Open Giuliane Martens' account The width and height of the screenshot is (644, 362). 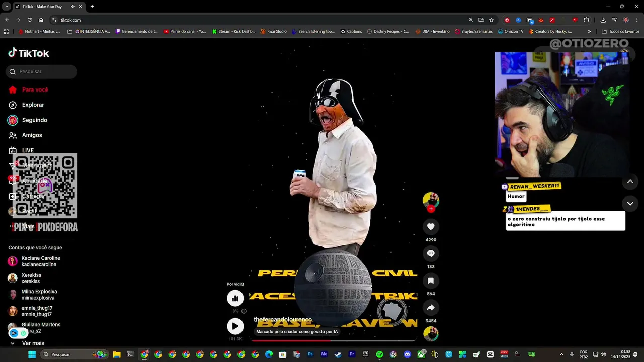[34, 328]
